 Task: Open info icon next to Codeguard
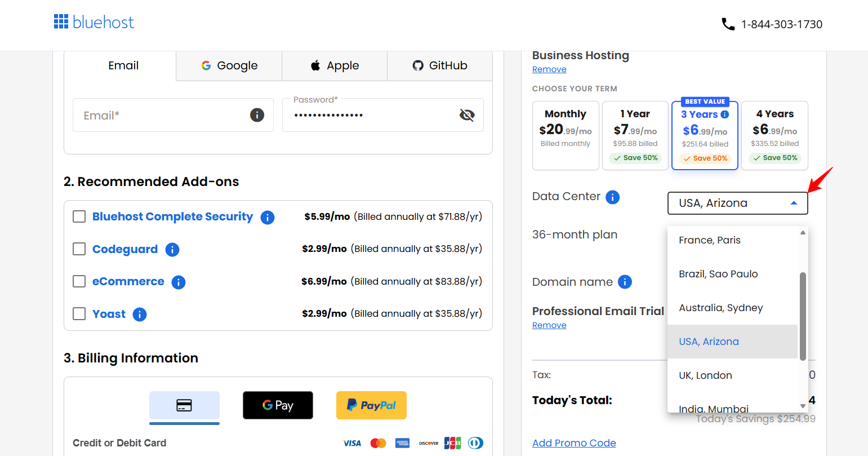[172, 249]
